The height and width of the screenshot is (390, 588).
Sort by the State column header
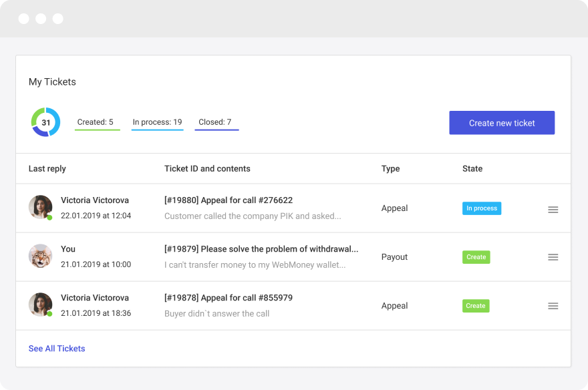click(x=472, y=169)
